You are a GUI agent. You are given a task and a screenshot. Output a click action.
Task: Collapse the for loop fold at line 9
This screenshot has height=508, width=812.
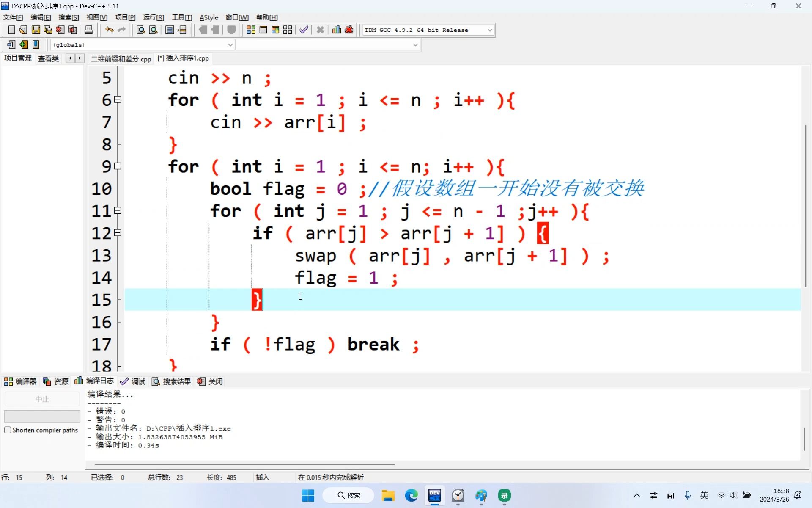[118, 166]
